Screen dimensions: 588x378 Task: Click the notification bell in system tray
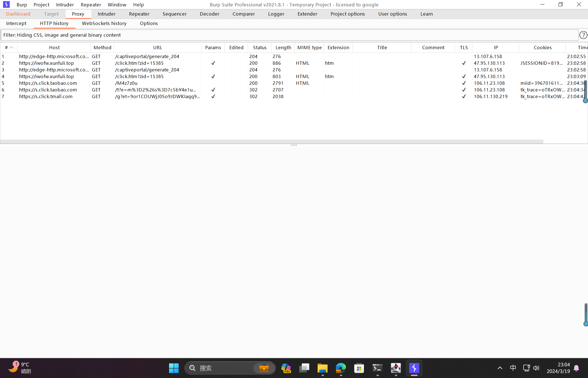click(x=576, y=368)
